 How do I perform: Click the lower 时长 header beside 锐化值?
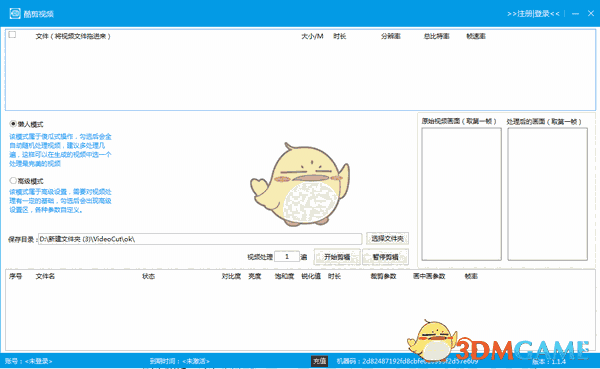334,276
